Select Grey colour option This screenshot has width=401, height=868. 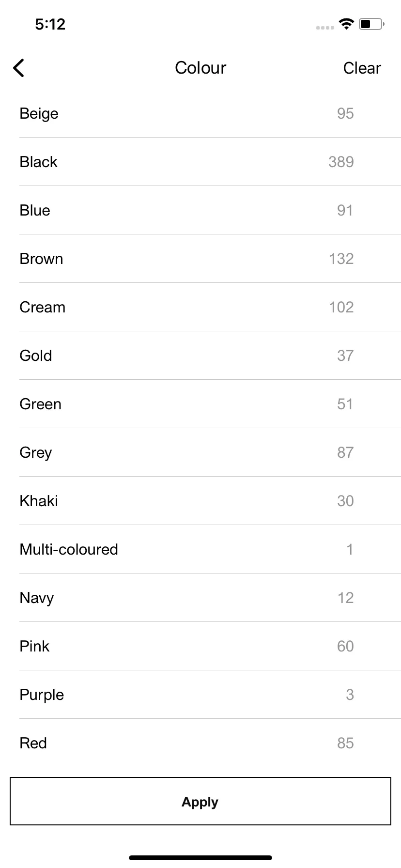(x=200, y=452)
